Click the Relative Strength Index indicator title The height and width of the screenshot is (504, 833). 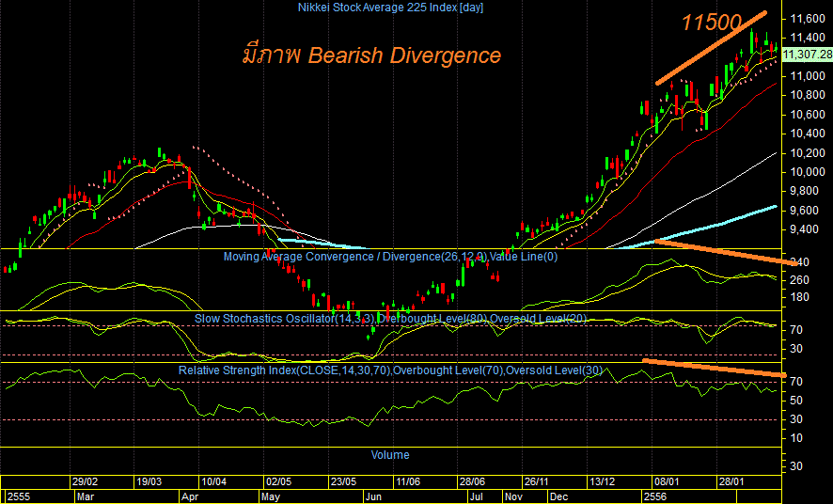tap(390, 370)
